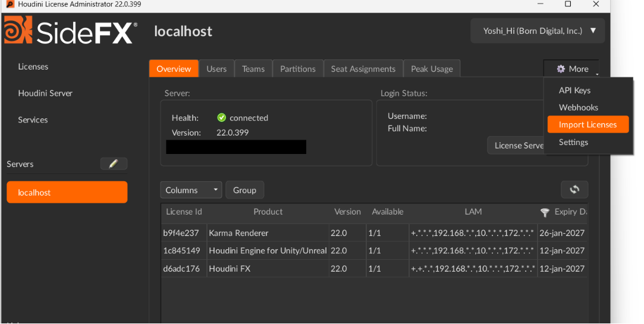The height and width of the screenshot is (324, 644).
Task: Expand the Yoshi_Hi account dropdown
Action: pos(538,31)
